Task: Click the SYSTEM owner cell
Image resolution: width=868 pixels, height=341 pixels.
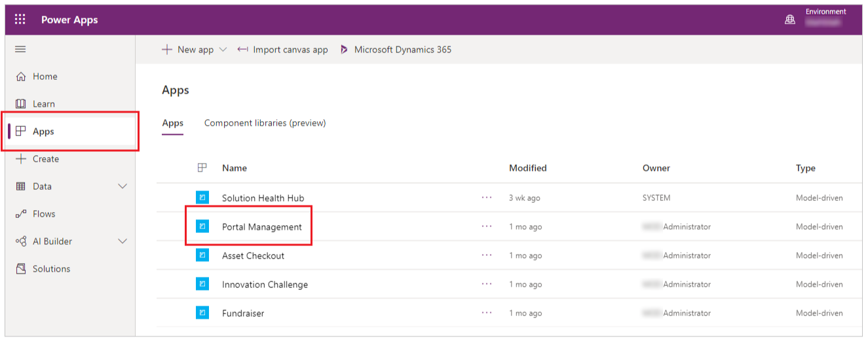Action: (656, 198)
